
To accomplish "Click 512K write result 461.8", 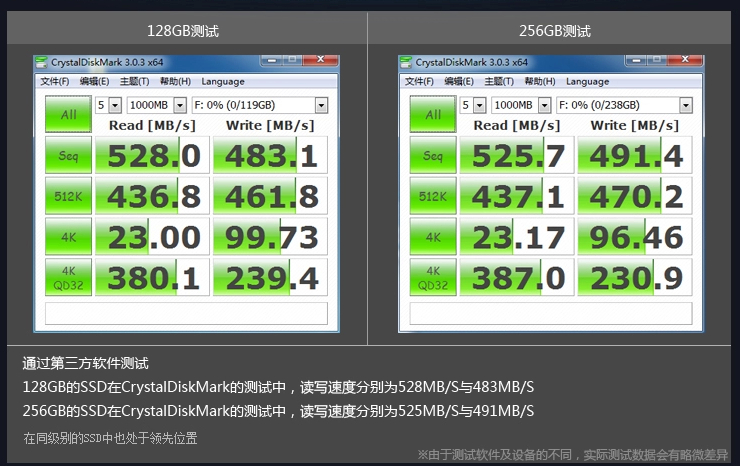I will click(x=270, y=196).
